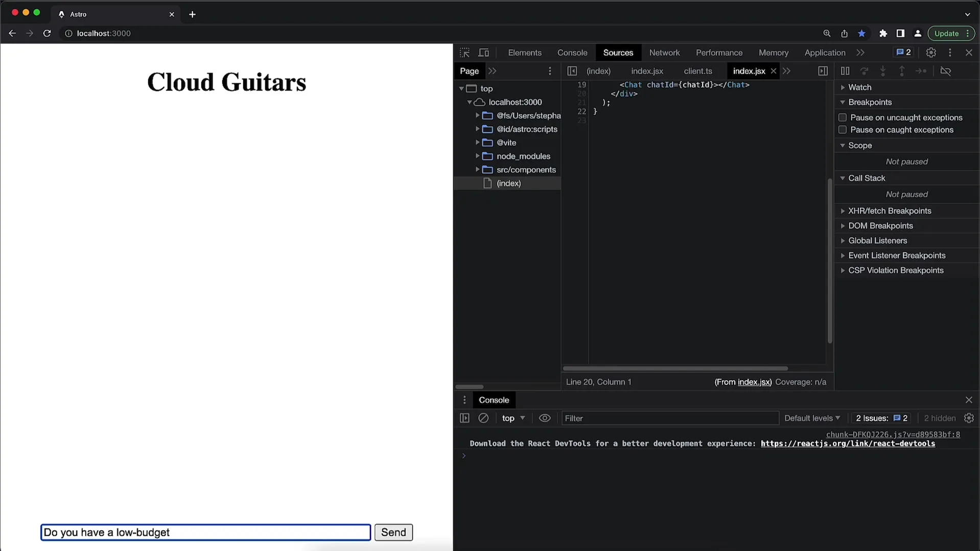Expand Event Listener Breakpoints section
The height and width of the screenshot is (551, 980).
(x=843, y=256)
